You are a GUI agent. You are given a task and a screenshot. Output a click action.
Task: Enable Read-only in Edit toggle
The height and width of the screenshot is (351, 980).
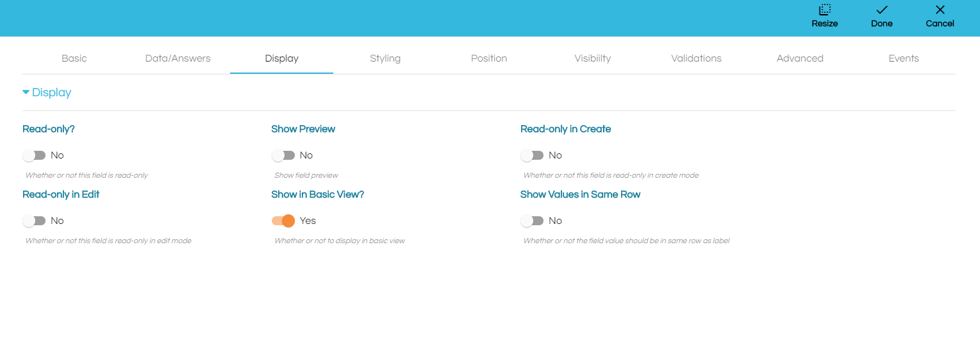[35, 221]
